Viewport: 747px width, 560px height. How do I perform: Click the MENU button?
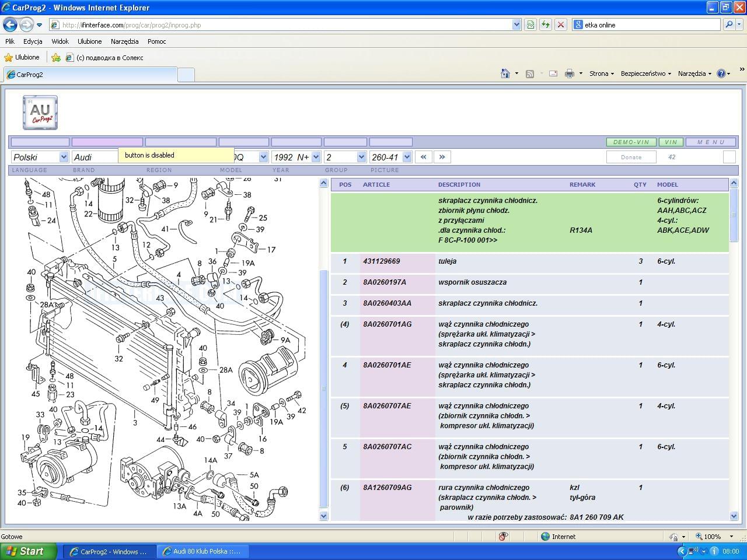(711, 142)
